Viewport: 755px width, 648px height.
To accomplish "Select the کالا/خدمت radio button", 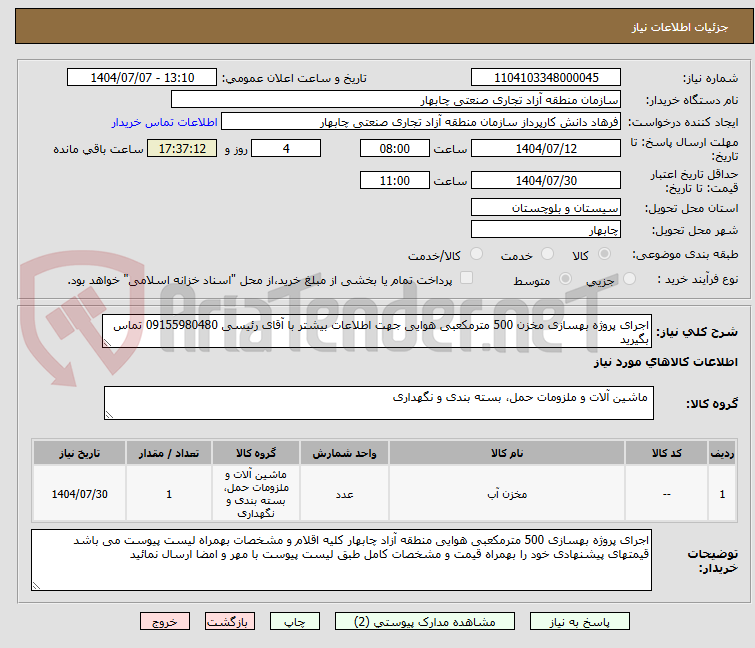I will point(476,253).
